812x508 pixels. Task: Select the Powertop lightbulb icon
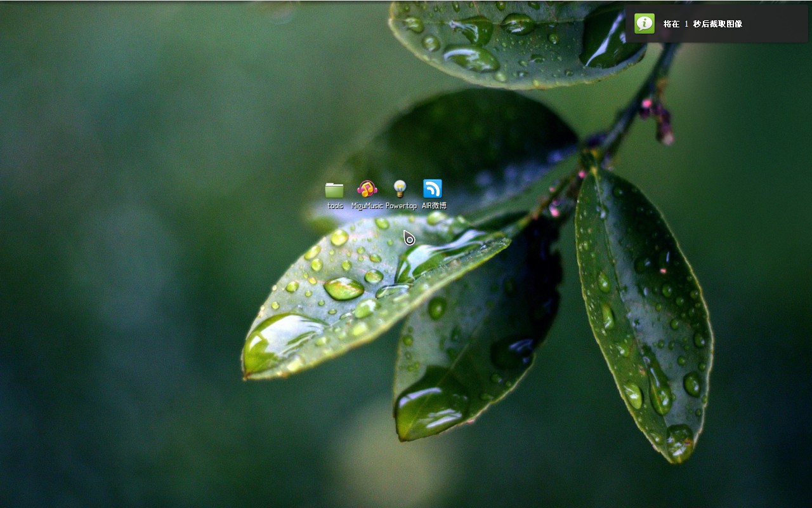tap(400, 189)
